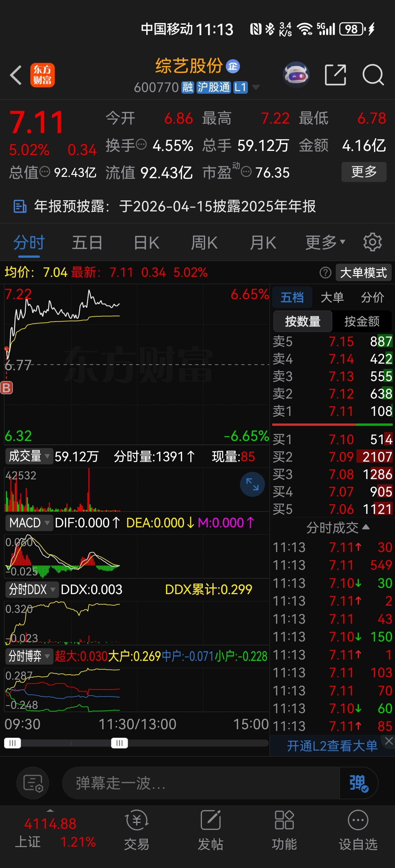Open the 分时博弈 indicator dropdown
Screen dimensions: 395x868
pos(29,656)
